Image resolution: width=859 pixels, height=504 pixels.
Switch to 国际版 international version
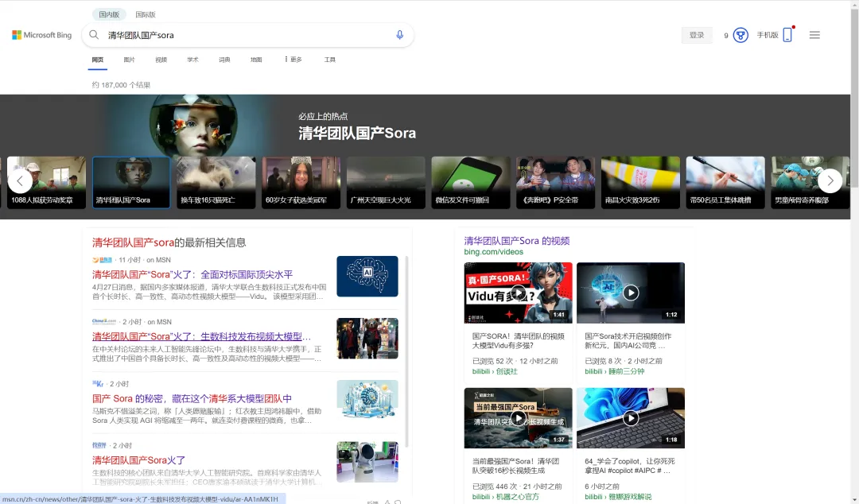146,14
